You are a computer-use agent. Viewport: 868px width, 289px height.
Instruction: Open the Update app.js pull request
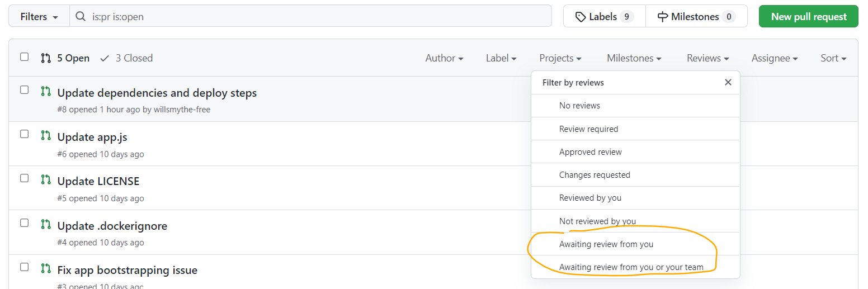click(x=92, y=137)
